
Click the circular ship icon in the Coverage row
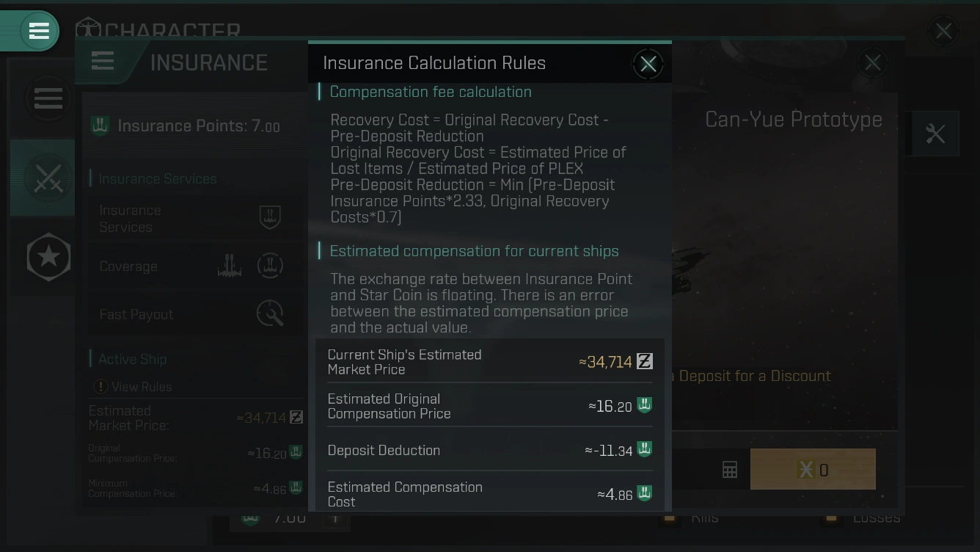(270, 266)
